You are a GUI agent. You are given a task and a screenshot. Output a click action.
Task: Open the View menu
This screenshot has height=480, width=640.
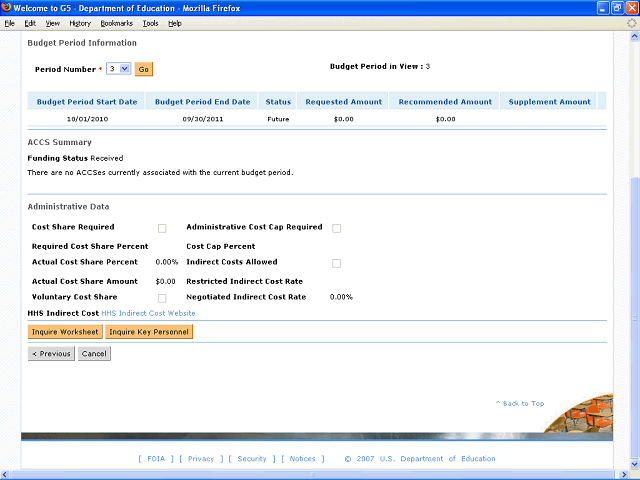click(53, 23)
